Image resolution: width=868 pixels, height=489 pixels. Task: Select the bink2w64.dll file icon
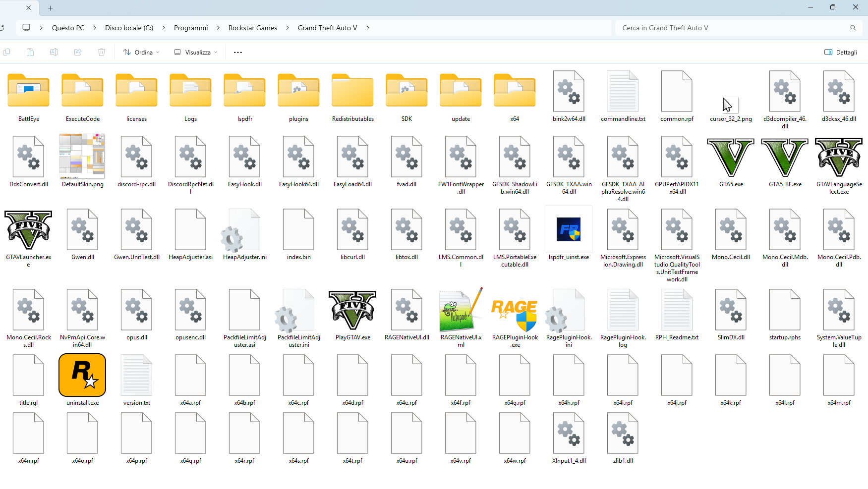coord(569,91)
